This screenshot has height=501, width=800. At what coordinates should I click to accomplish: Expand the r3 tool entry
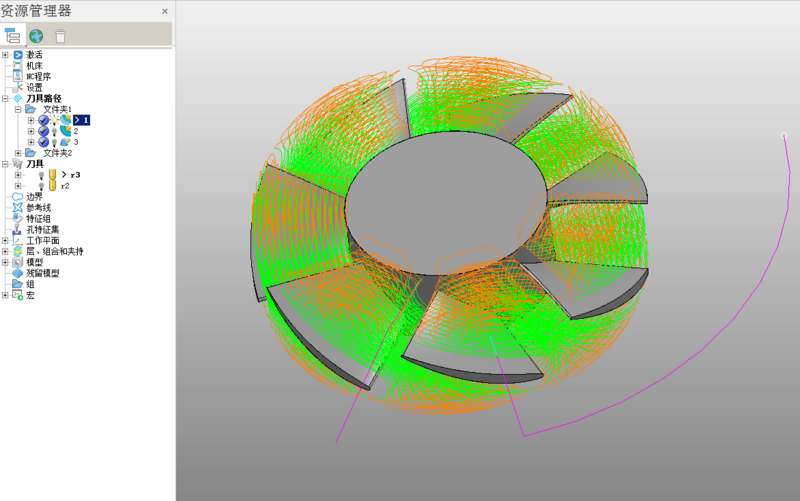pyautogui.click(x=18, y=175)
